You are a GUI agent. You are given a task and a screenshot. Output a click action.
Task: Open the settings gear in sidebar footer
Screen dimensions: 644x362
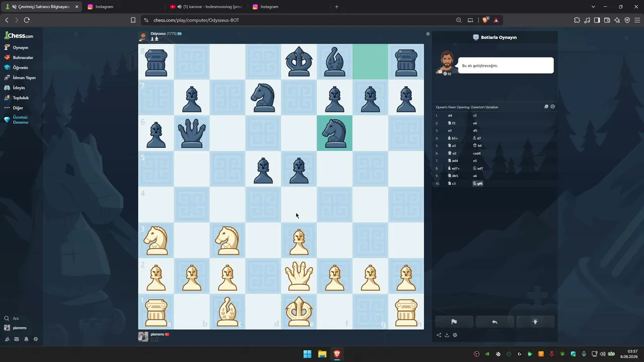click(x=36, y=339)
